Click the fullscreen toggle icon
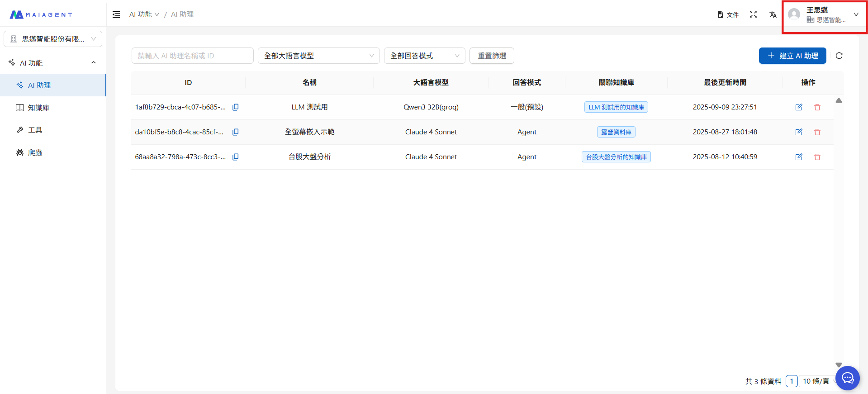 pos(753,14)
